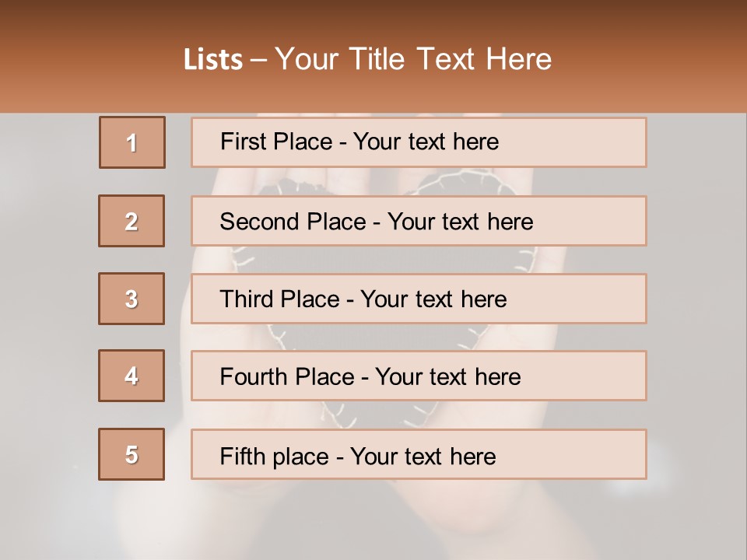Select the number 2 box

pos(132,221)
